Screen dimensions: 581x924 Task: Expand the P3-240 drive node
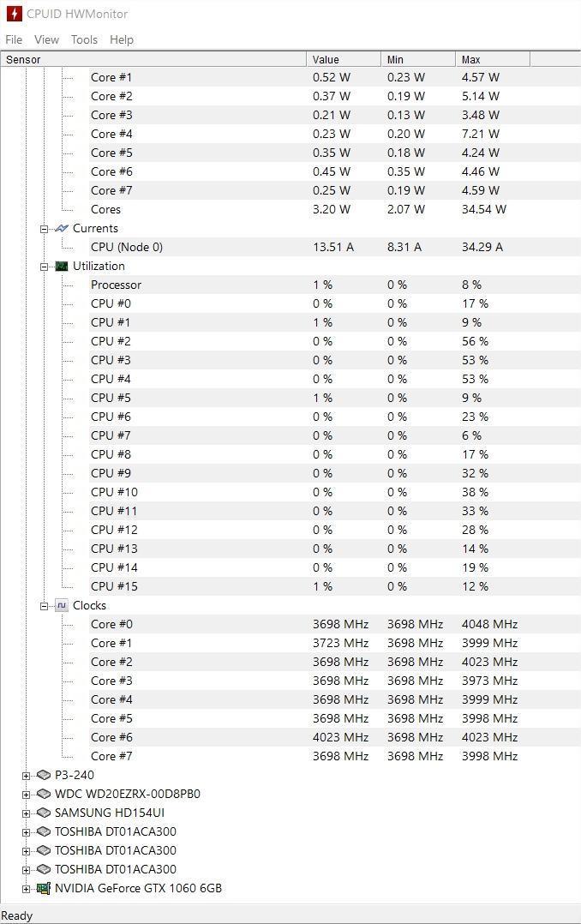(26, 776)
